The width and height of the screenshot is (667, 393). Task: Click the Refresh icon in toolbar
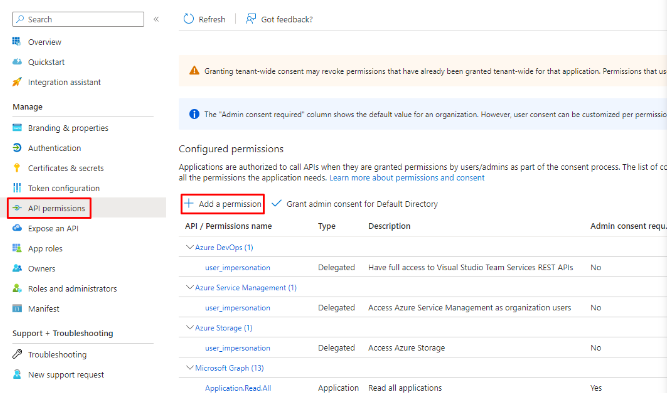188,19
